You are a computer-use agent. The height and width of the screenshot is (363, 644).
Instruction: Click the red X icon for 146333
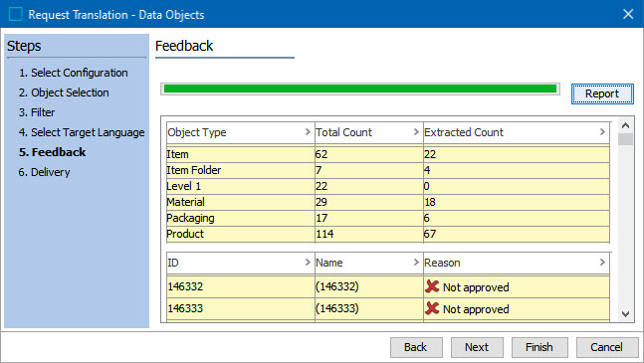tap(432, 308)
